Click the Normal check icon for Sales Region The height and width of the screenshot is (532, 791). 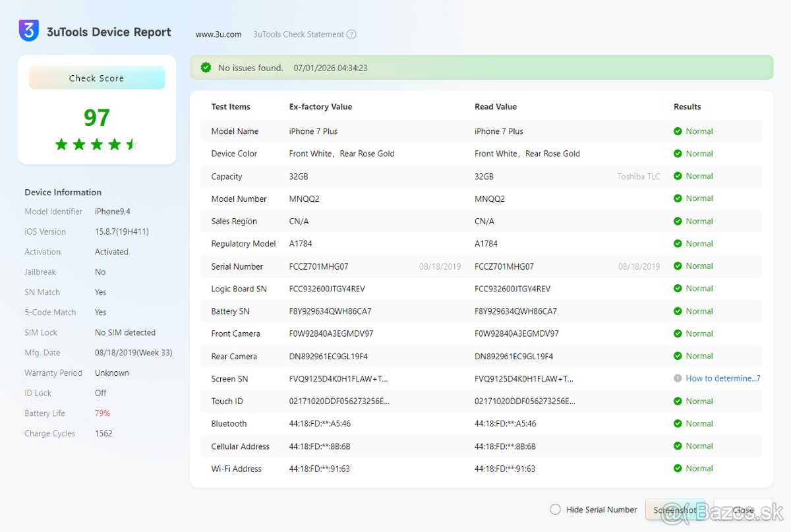pos(678,222)
